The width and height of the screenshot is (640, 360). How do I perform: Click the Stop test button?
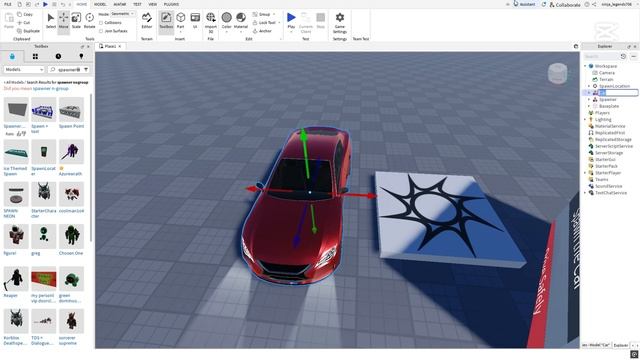point(320,20)
